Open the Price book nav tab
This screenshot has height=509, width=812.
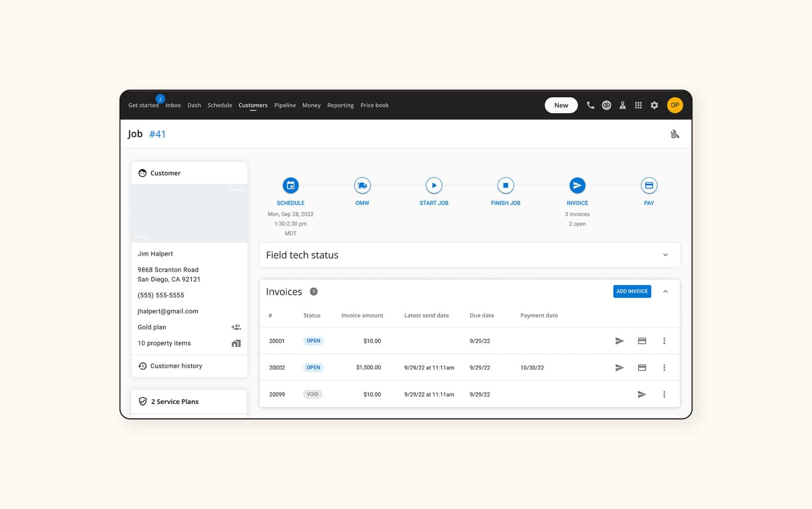click(x=374, y=105)
